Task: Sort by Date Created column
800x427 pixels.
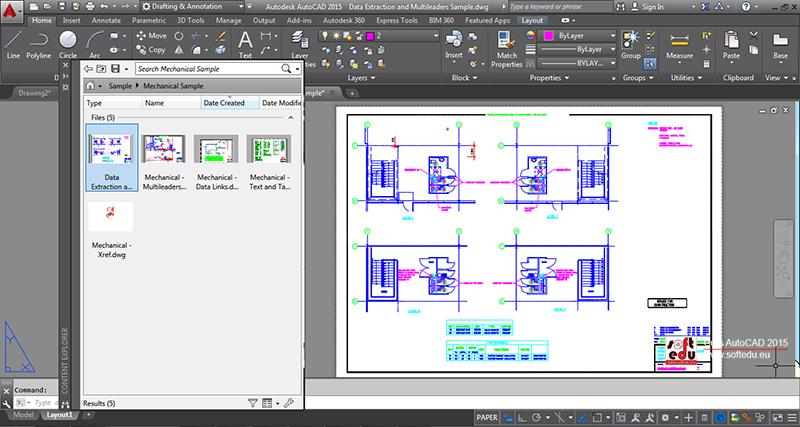Action: 230,103
